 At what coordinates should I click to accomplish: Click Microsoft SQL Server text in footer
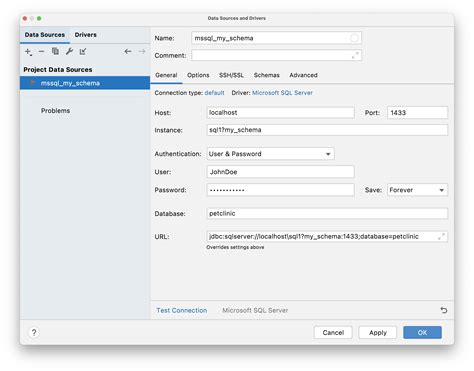pos(255,310)
